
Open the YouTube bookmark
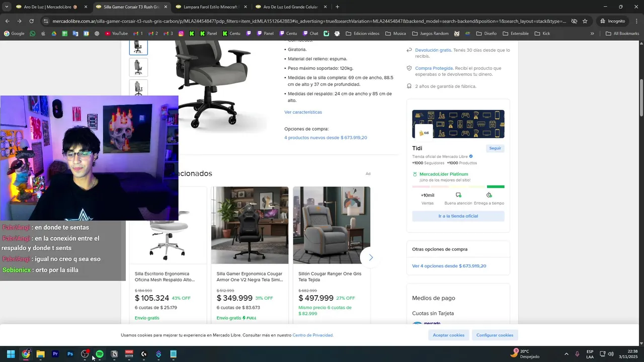pyautogui.click(x=116, y=34)
